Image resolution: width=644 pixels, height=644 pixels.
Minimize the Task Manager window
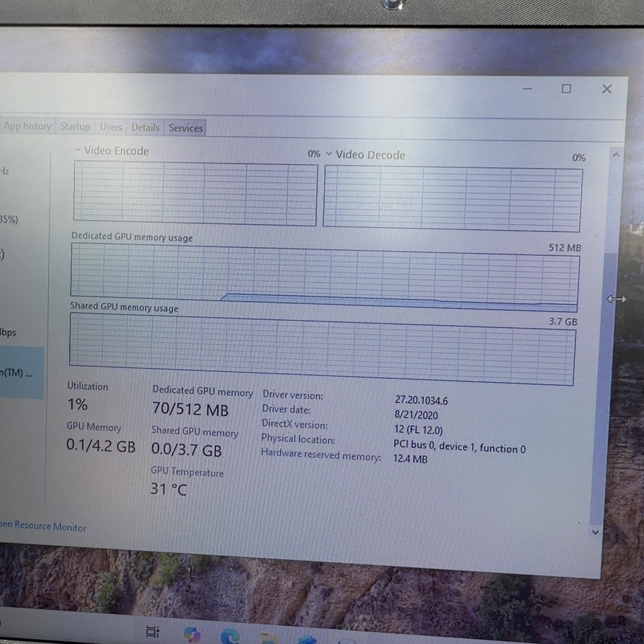coord(528,89)
